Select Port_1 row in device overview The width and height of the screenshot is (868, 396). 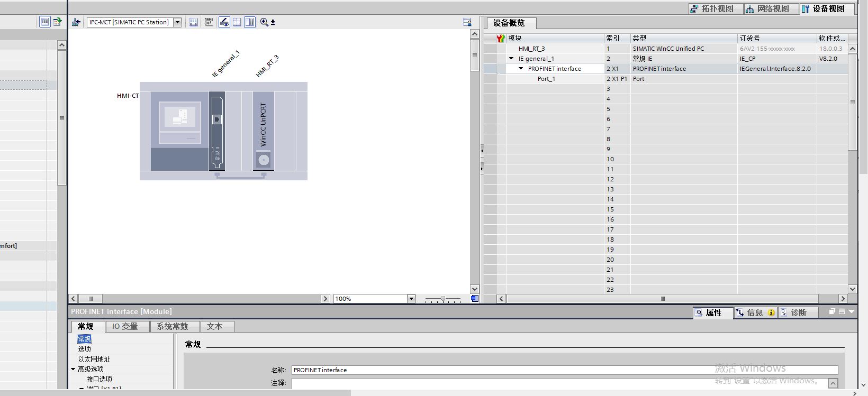click(546, 79)
